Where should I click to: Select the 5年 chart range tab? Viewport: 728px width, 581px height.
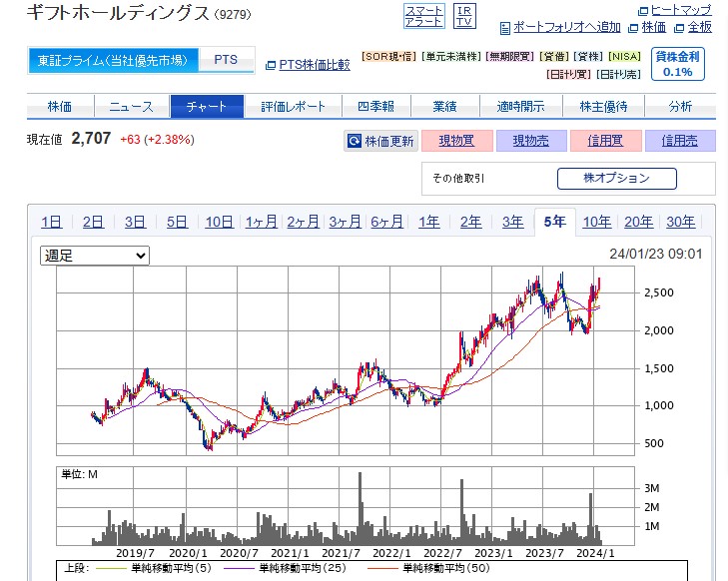coord(555,222)
